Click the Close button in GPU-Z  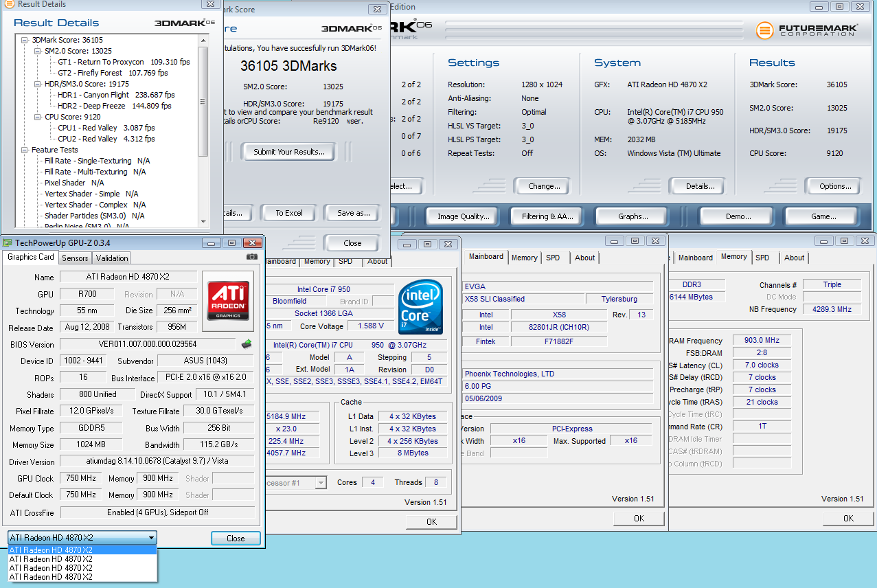236,539
